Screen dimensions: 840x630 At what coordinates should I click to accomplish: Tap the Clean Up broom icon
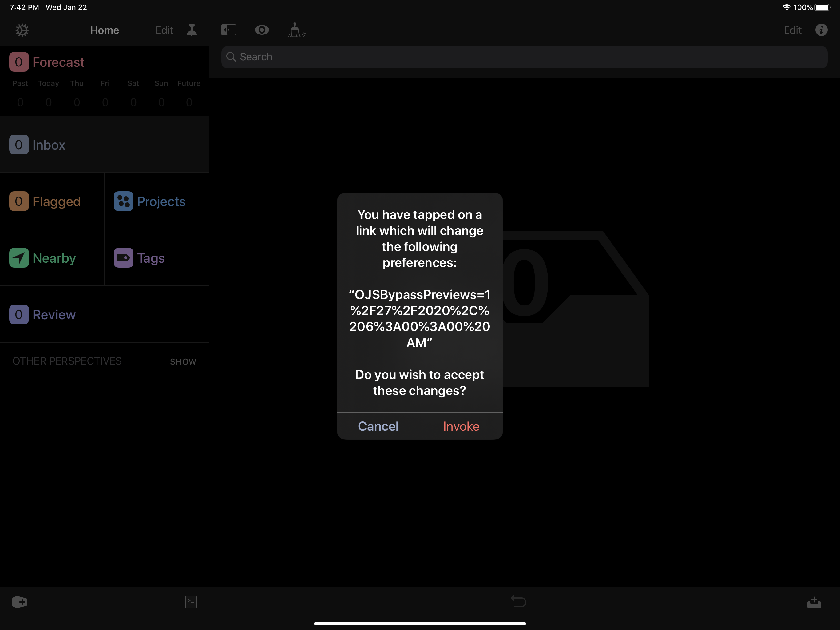(296, 30)
